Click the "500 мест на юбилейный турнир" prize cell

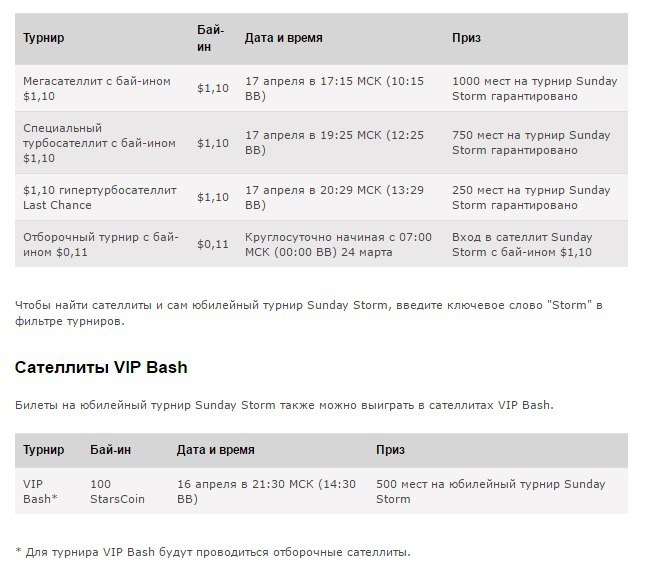(x=490, y=491)
